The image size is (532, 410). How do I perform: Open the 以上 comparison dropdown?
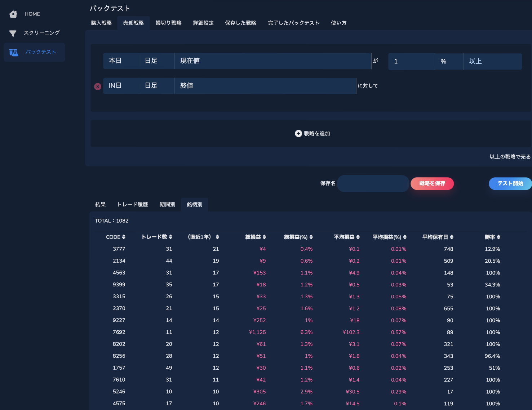493,61
